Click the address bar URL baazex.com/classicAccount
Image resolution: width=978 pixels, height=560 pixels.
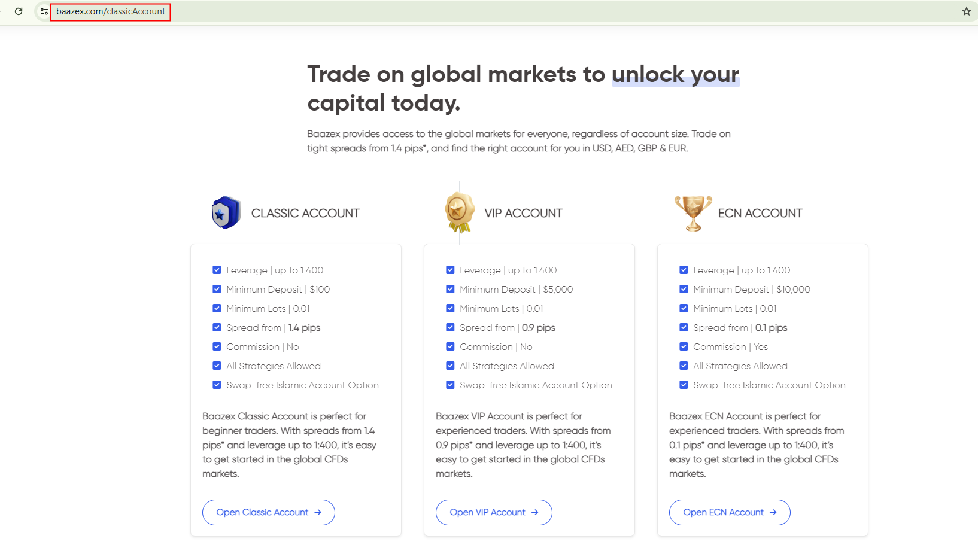point(111,11)
